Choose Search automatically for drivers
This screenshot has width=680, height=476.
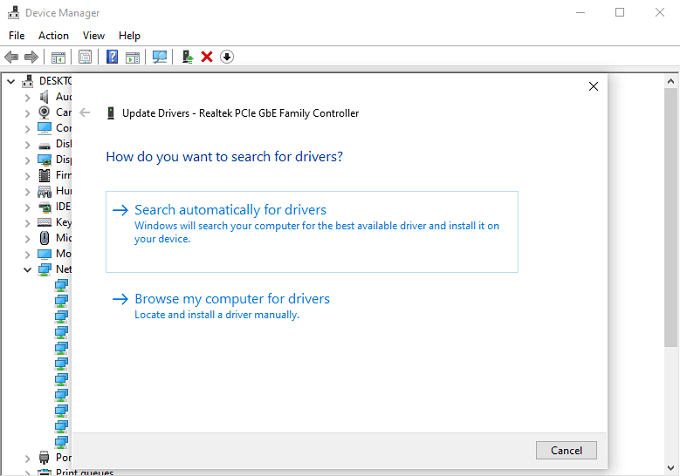click(230, 210)
